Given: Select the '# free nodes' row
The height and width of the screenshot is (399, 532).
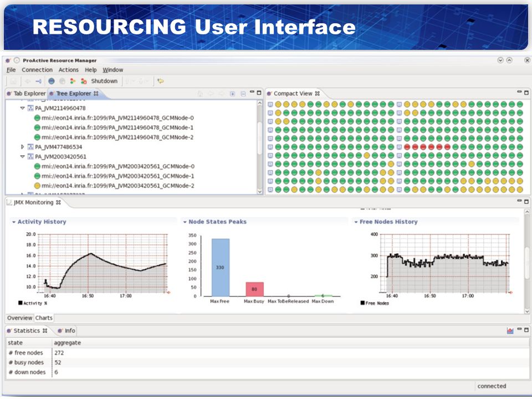Looking at the screenshot, I should click(x=267, y=353).
